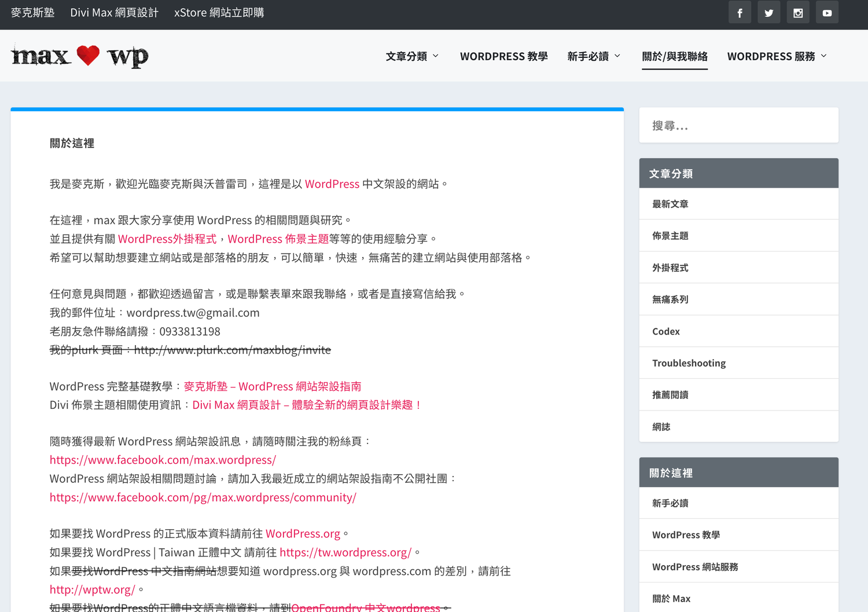This screenshot has height=612, width=868.
Task: Open 麥克斯塾 in the top bar
Action: click(x=33, y=13)
